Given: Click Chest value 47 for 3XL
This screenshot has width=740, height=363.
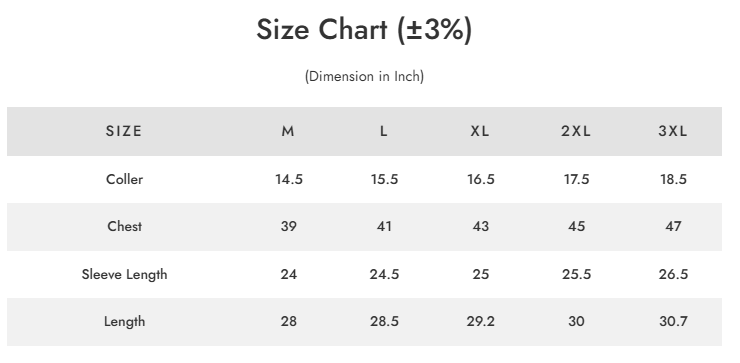Looking at the screenshot, I should pyautogui.click(x=673, y=227).
